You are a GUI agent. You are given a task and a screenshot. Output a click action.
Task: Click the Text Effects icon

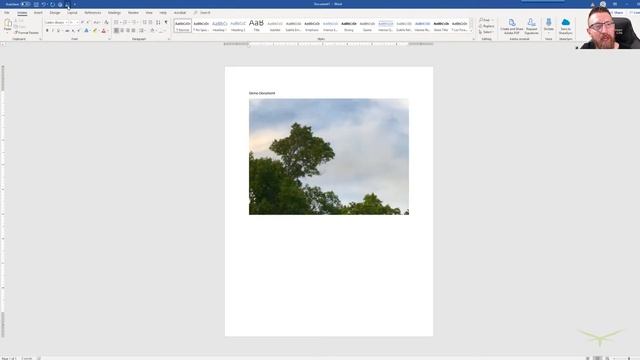point(87,31)
